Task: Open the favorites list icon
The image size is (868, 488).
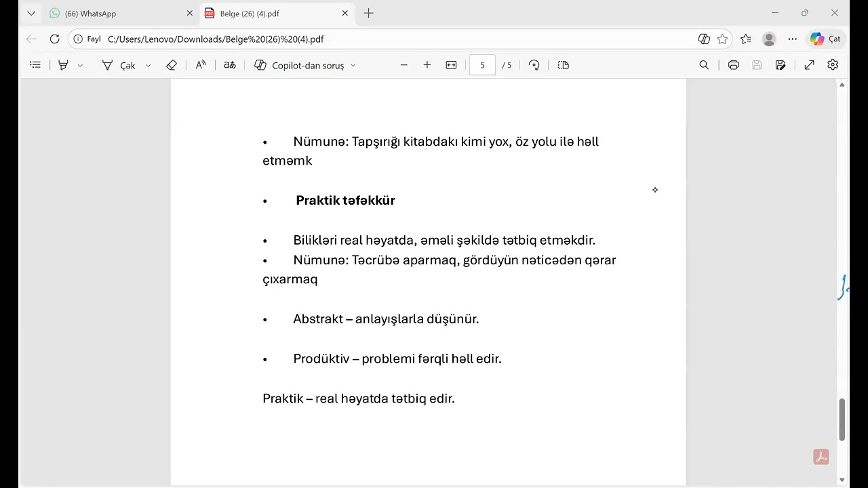Action: point(746,39)
